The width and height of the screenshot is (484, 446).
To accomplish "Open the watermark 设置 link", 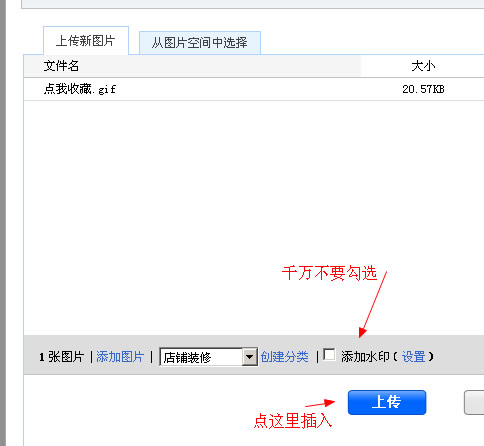I will click(x=414, y=357).
